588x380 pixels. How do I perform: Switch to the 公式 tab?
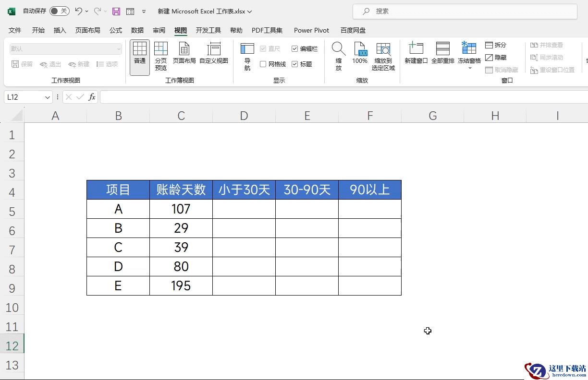pos(116,30)
